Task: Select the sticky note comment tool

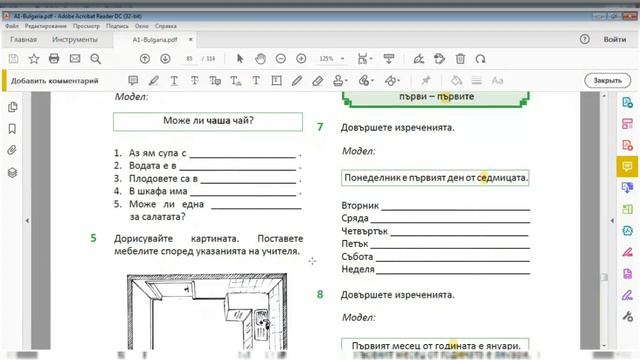Action: 133,80
